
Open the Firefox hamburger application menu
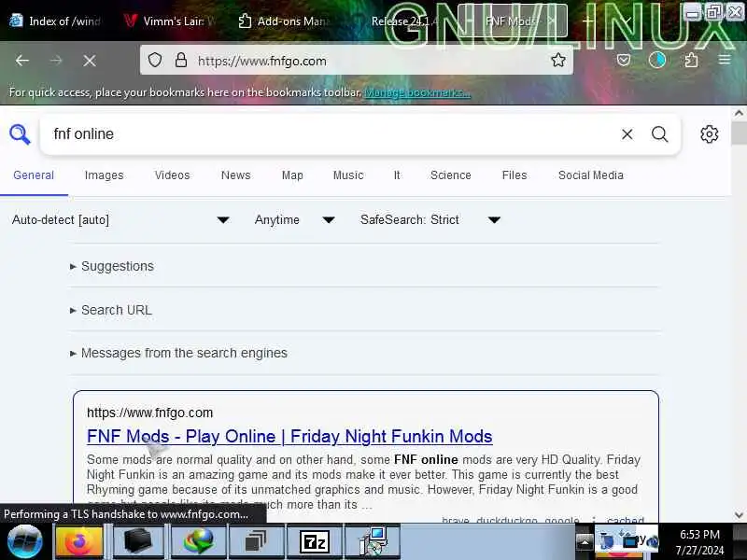(x=725, y=60)
